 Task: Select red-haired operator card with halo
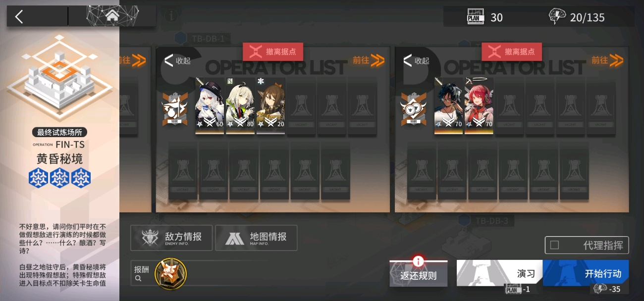pyautogui.click(x=479, y=105)
